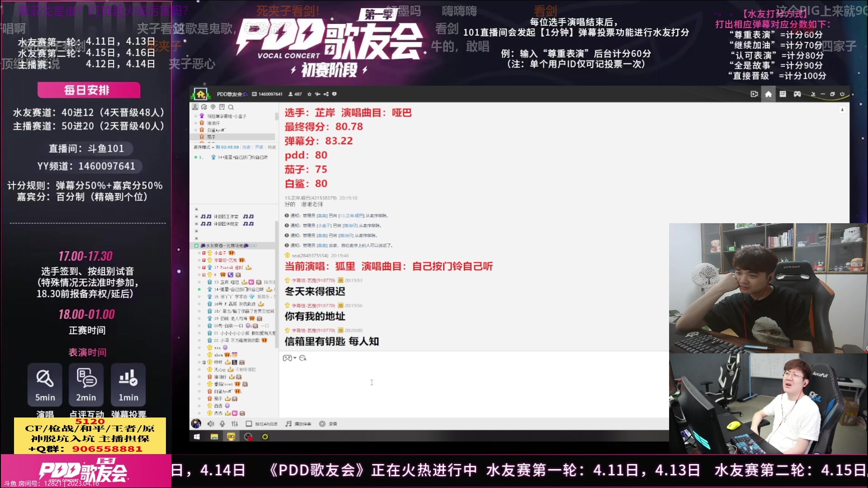This screenshot has height=488, width=868.
Task: Open File Explorer on the taskbar
Action: [214, 436]
